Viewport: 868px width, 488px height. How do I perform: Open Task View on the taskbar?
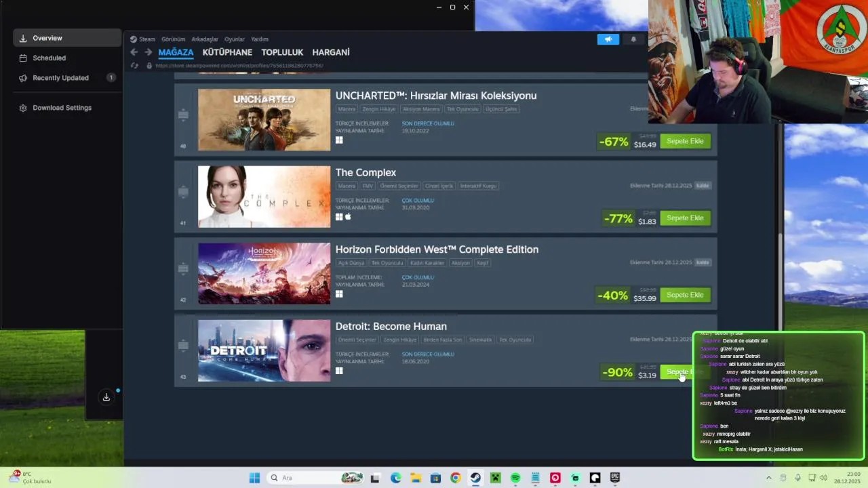(375, 478)
